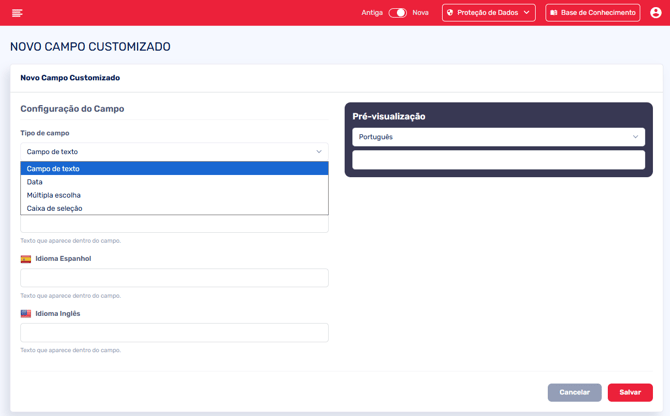Screen dimensions: 670x416
Task: Open the Português preview language dropdown
Action: 498,137
